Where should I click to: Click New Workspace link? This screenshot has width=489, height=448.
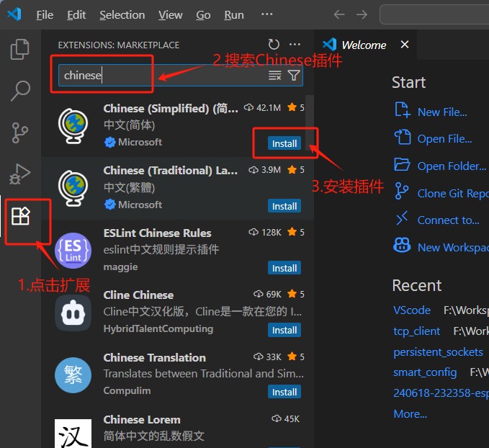coord(453,247)
